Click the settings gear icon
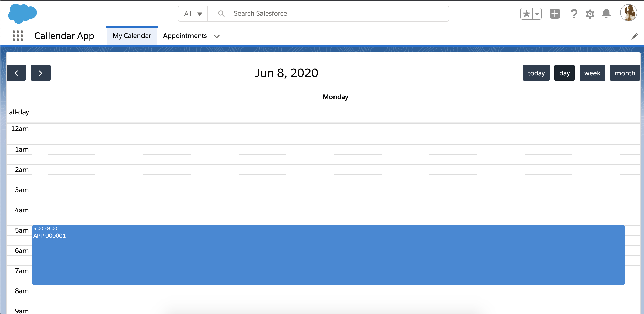Screen dimensions: 644x314 point(590,14)
